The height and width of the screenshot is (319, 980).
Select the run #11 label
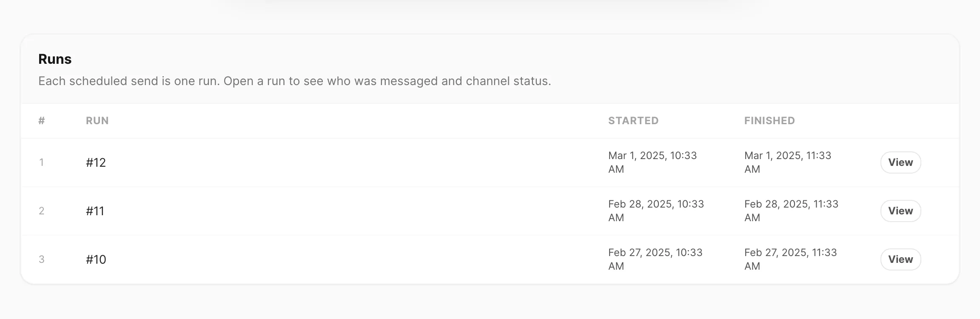point(95,211)
